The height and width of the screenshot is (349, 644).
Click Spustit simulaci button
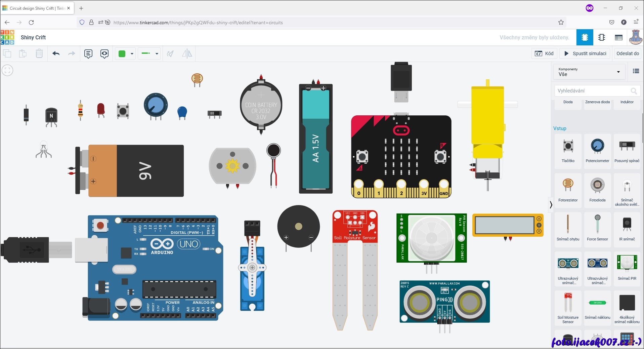585,53
